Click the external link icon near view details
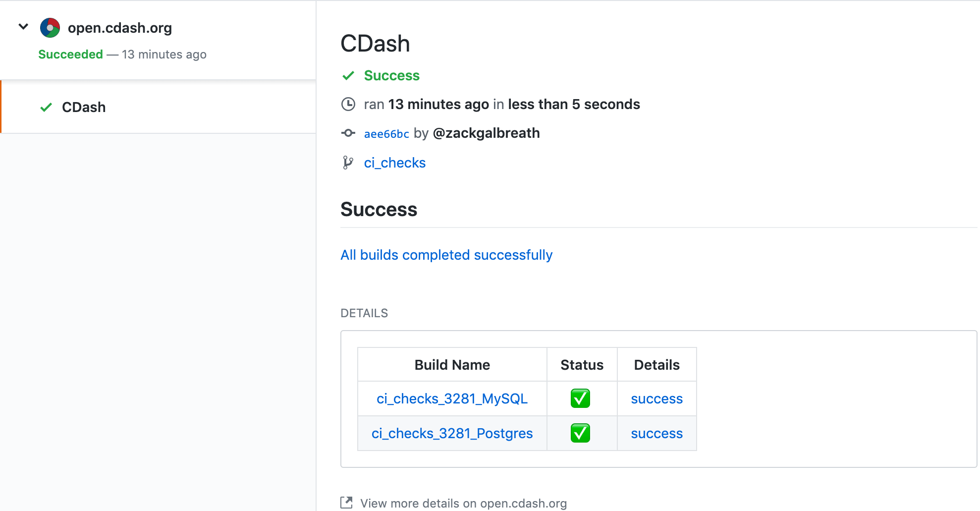The height and width of the screenshot is (511, 980). click(x=347, y=502)
